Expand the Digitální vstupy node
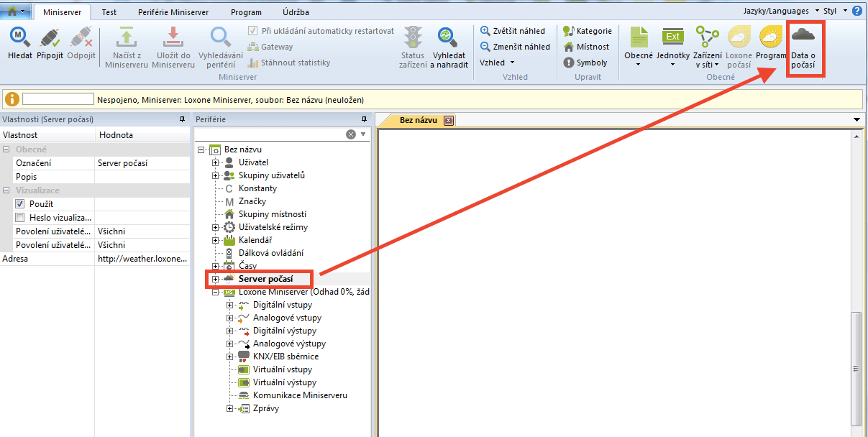 coord(229,305)
